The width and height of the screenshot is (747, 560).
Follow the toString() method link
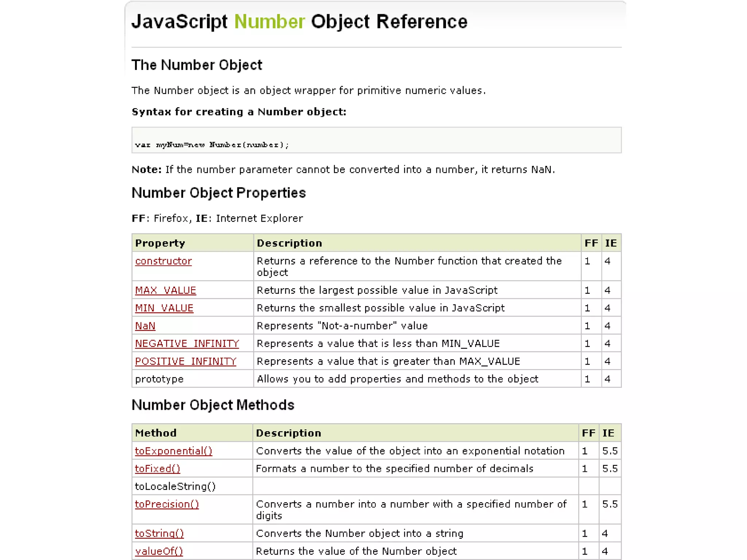click(x=159, y=533)
